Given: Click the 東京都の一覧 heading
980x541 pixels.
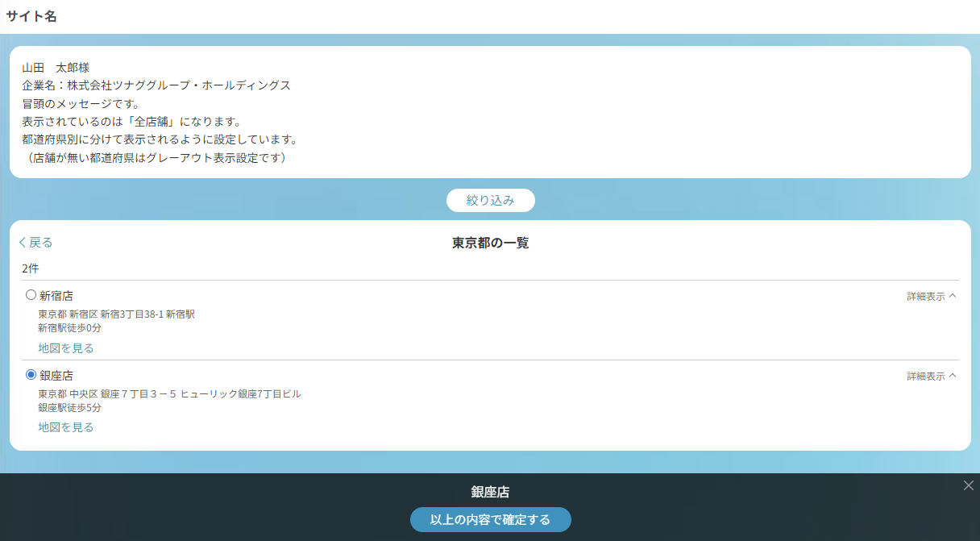Looking at the screenshot, I should (x=490, y=243).
